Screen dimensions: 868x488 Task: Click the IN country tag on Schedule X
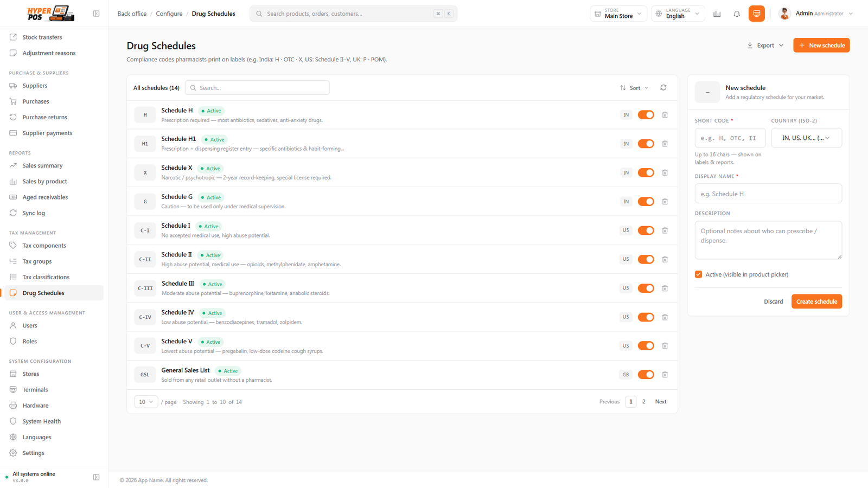[626, 172]
